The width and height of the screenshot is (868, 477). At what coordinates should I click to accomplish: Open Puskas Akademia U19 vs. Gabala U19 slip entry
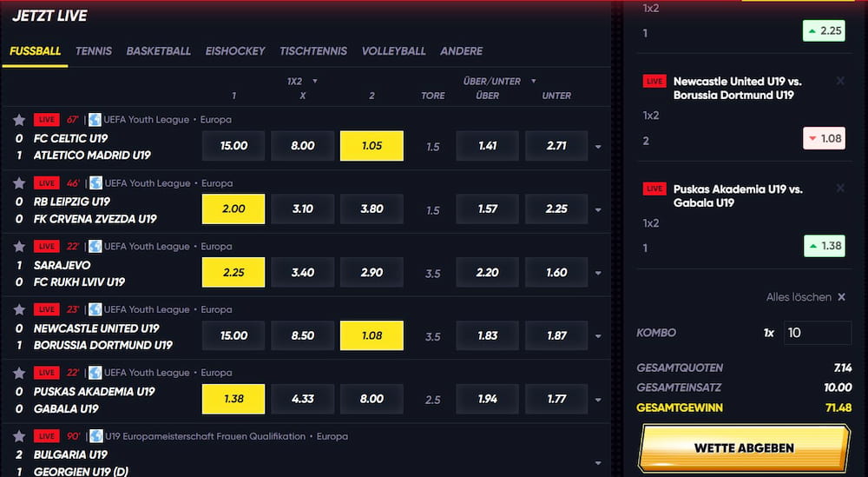pyautogui.click(x=738, y=195)
